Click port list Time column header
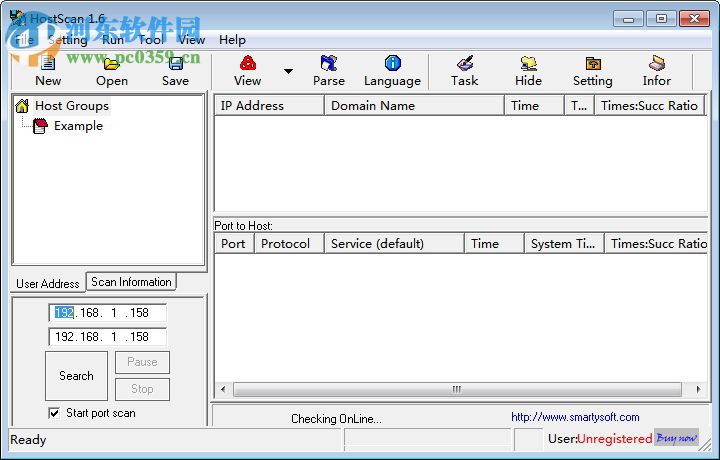 [x=494, y=244]
